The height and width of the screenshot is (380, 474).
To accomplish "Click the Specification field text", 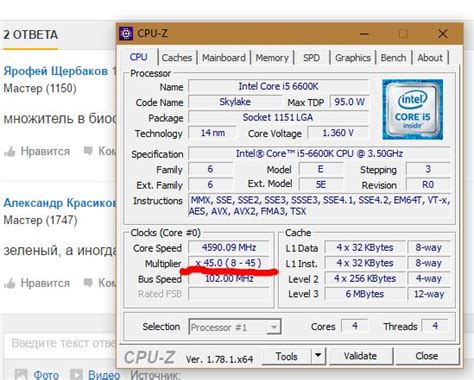I will click(x=319, y=153).
